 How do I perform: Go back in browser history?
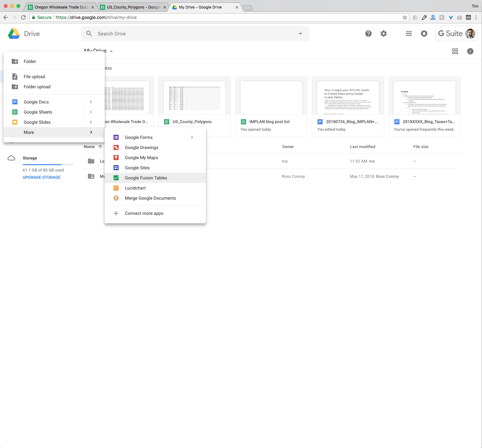pyautogui.click(x=6, y=17)
